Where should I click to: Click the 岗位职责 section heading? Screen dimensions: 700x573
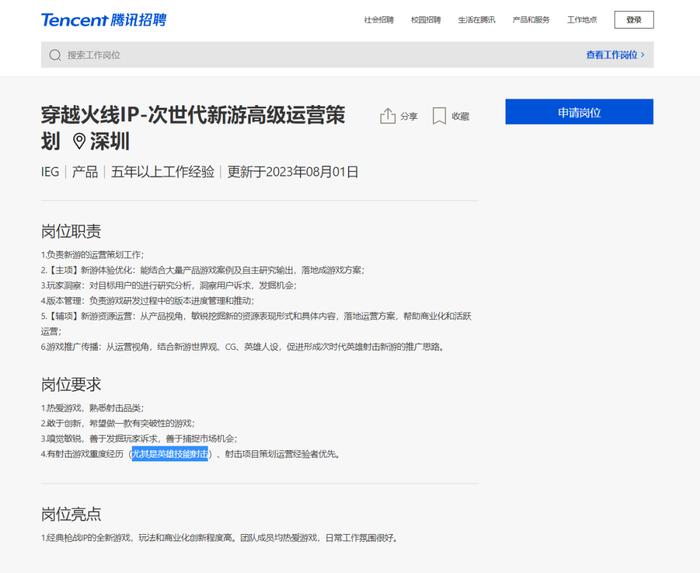coord(71,231)
